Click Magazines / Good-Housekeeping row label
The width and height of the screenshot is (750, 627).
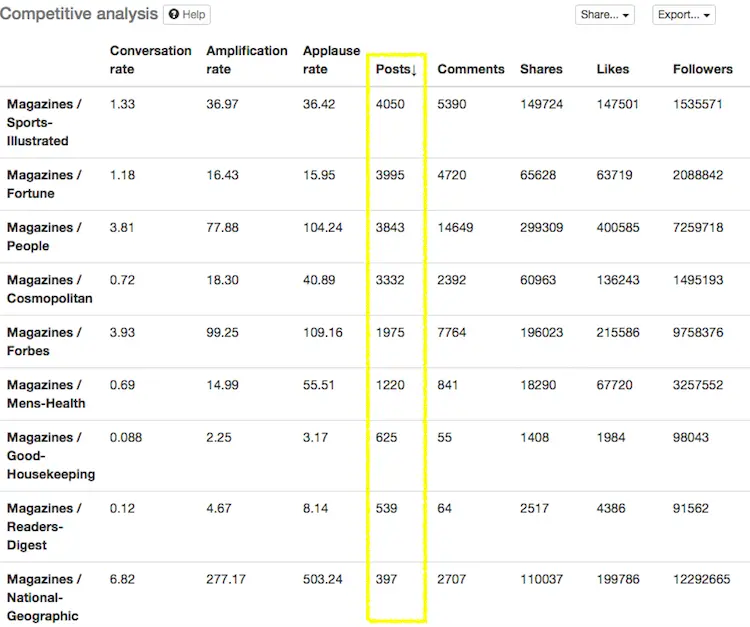[x=50, y=456]
